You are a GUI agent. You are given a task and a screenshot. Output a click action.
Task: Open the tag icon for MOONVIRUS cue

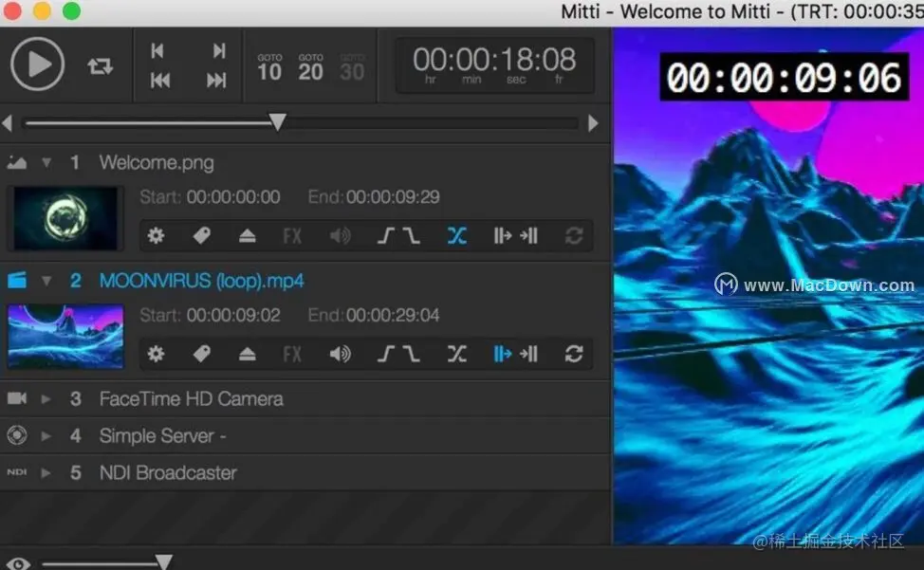coord(201,354)
